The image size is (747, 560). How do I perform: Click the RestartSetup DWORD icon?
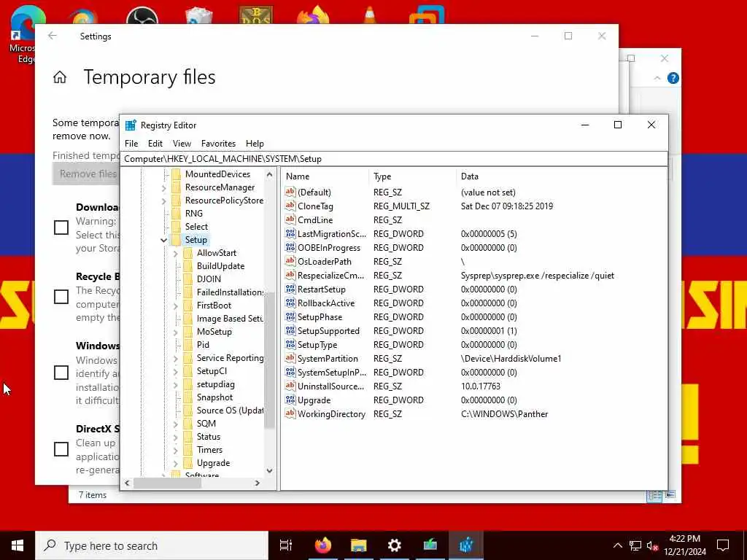(290, 289)
